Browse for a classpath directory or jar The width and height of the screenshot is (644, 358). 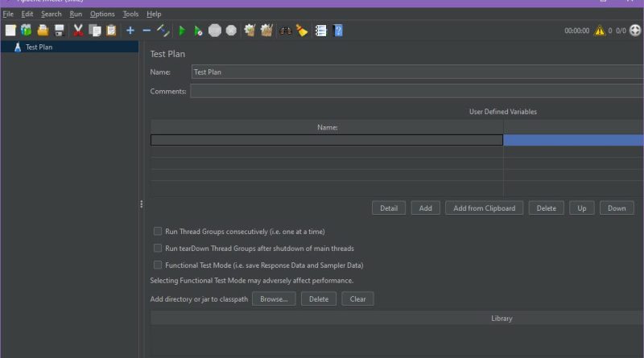coord(274,299)
